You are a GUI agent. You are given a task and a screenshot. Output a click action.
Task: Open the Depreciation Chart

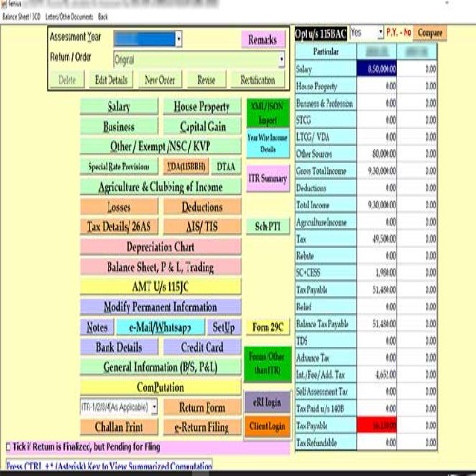tap(161, 247)
